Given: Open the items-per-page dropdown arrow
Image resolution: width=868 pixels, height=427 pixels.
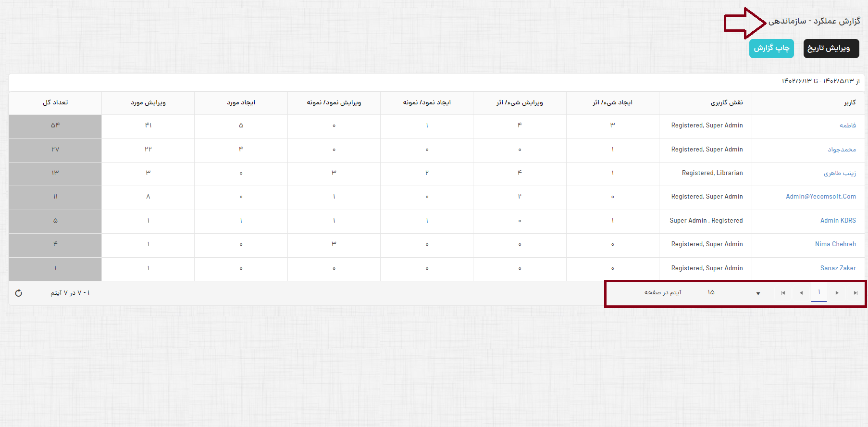Looking at the screenshot, I should click(758, 293).
